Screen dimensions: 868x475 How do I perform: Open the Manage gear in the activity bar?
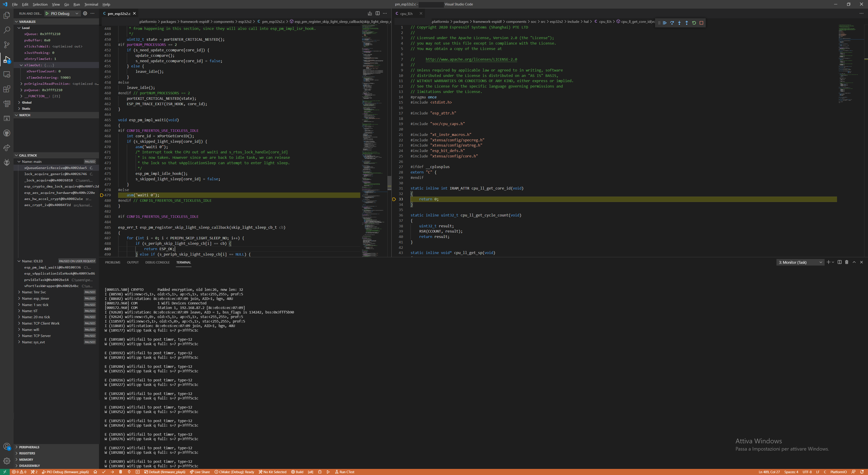[x=7, y=461]
